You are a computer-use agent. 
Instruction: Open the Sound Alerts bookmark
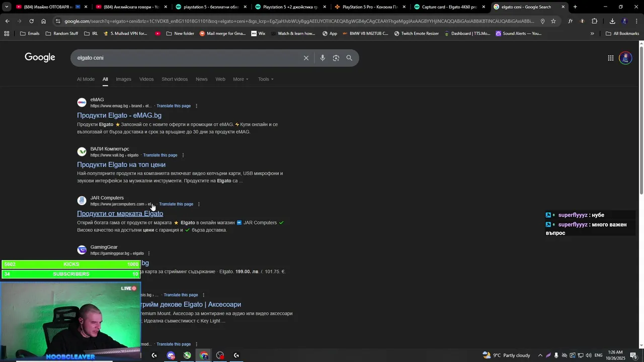518,33
